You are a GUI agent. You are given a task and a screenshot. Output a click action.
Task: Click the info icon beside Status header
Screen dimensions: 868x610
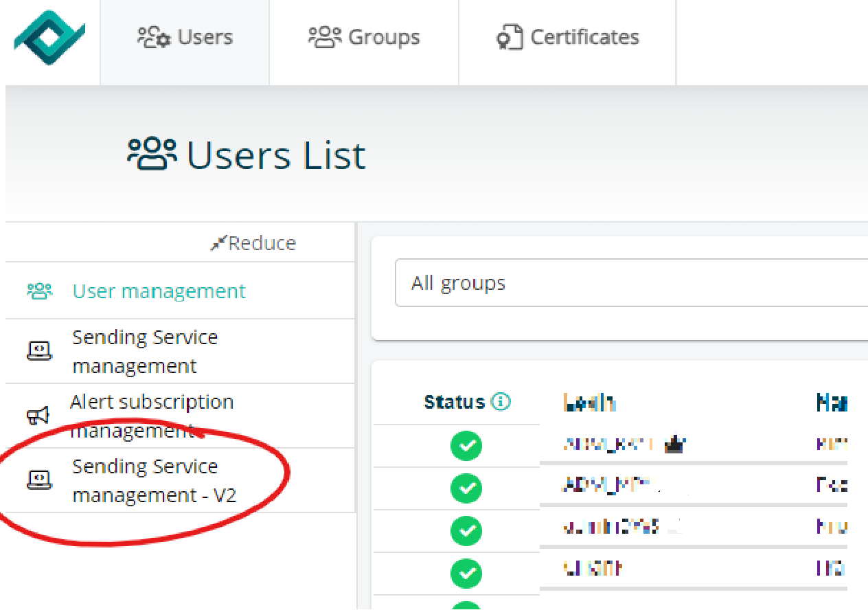pos(501,402)
